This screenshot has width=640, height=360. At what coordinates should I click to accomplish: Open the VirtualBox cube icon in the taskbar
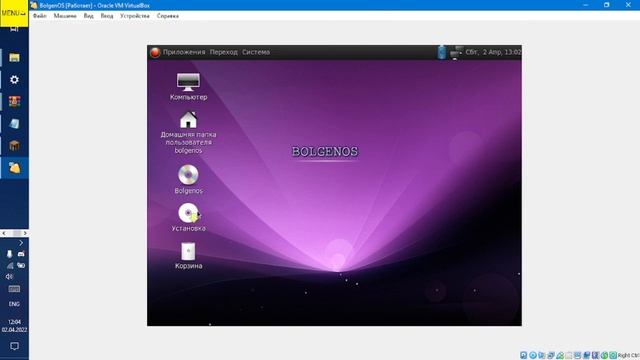(x=14, y=146)
